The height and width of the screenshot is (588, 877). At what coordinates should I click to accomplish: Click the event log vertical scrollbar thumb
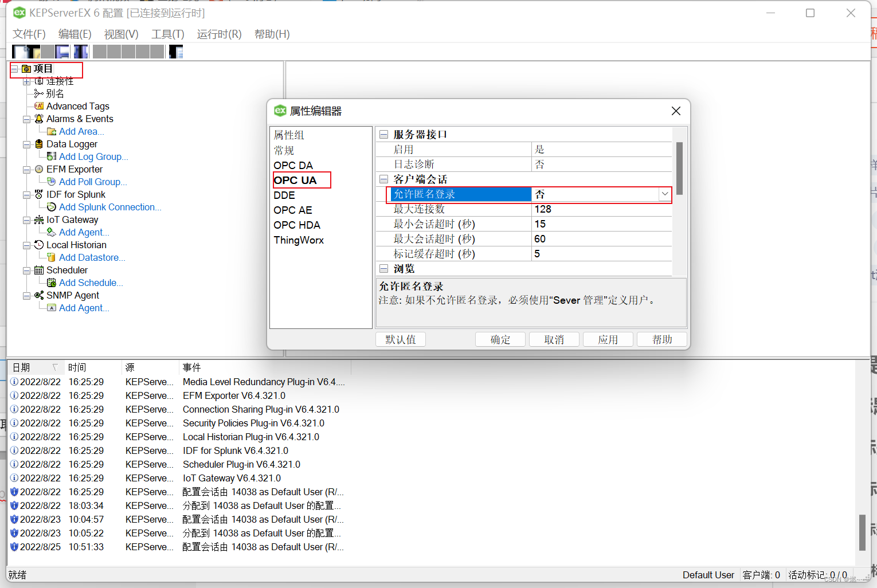click(x=862, y=532)
